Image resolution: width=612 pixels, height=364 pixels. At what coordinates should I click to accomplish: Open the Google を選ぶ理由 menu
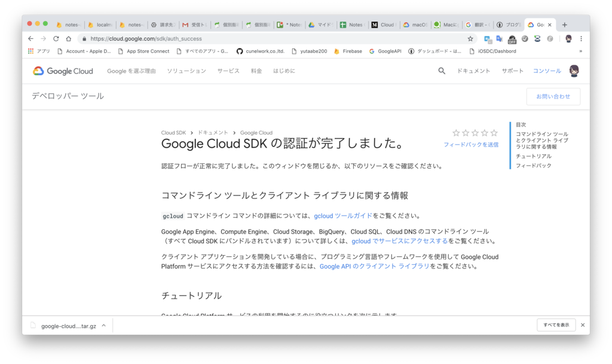click(x=131, y=71)
